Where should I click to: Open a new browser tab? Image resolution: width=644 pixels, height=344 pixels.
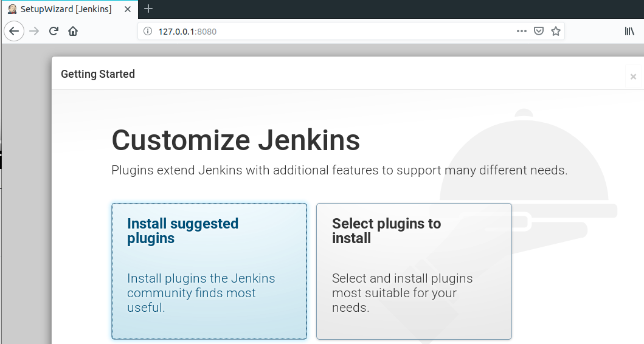(x=148, y=9)
